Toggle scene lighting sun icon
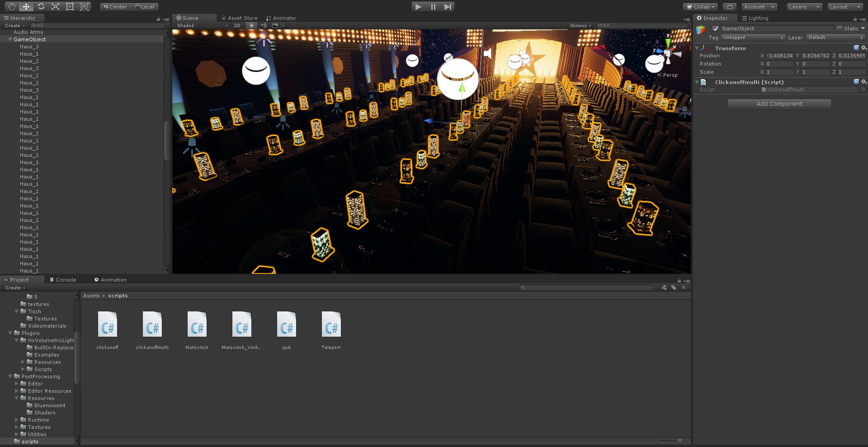 pyautogui.click(x=252, y=25)
